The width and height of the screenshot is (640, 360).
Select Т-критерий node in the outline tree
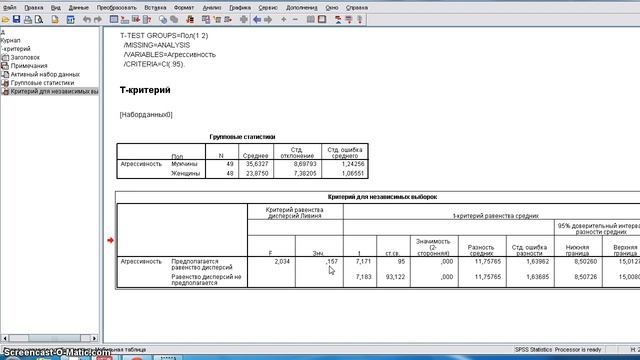(16, 49)
